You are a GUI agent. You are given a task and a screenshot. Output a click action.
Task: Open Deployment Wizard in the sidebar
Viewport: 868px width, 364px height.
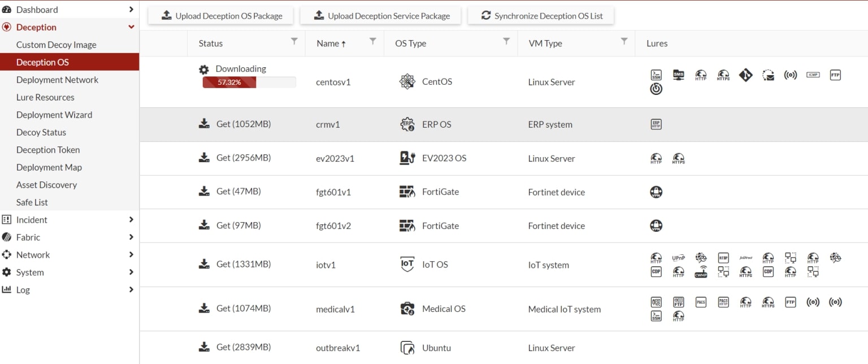[x=54, y=115]
